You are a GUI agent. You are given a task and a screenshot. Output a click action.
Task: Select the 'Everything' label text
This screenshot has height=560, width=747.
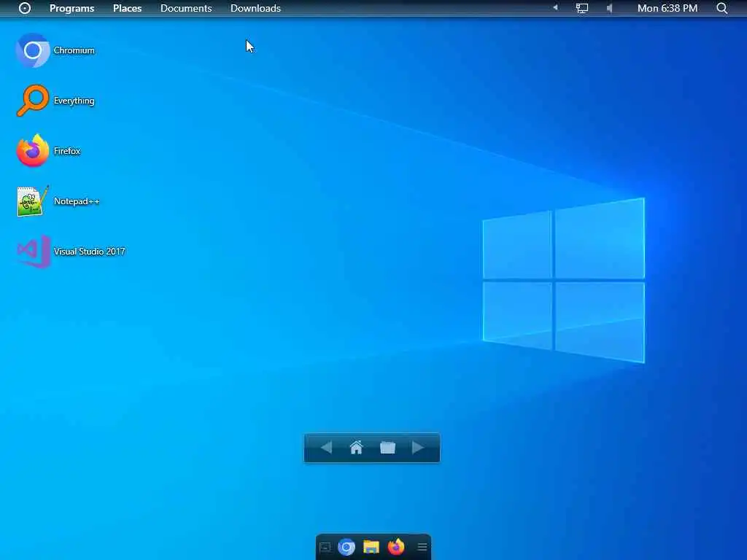click(x=74, y=101)
